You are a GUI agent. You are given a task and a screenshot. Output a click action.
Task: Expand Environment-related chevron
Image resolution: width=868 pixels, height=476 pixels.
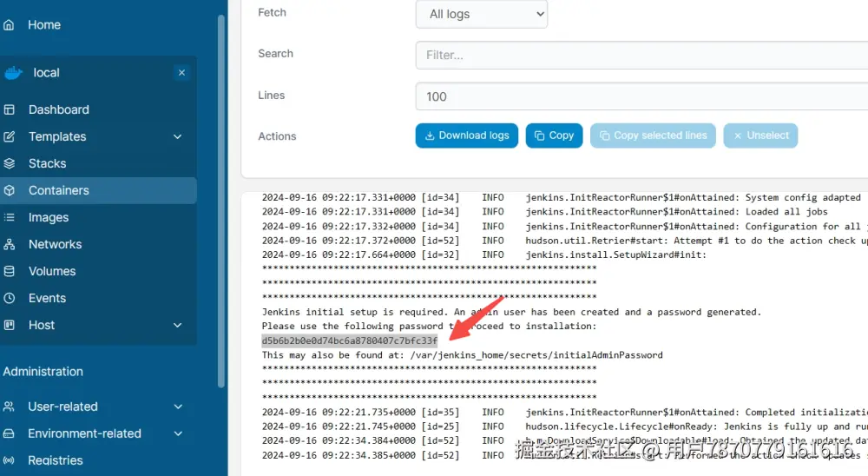pyautogui.click(x=178, y=433)
